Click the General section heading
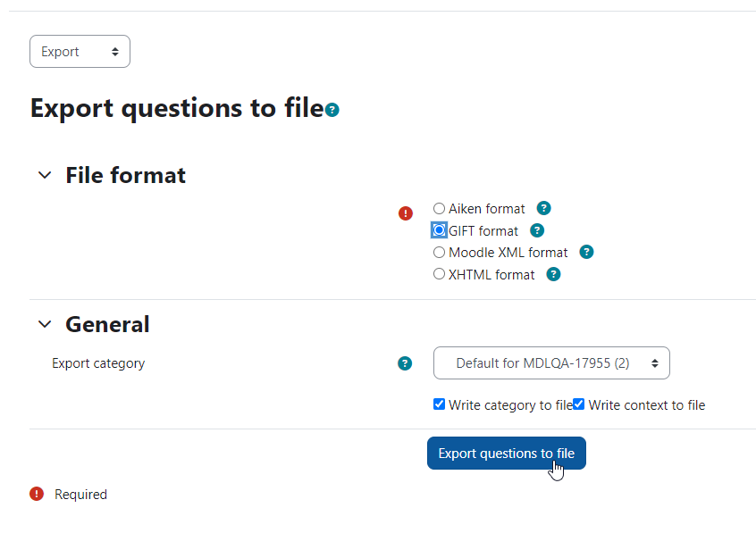The height and width of the screenshot is (533, 756). [x=107, y=324]
